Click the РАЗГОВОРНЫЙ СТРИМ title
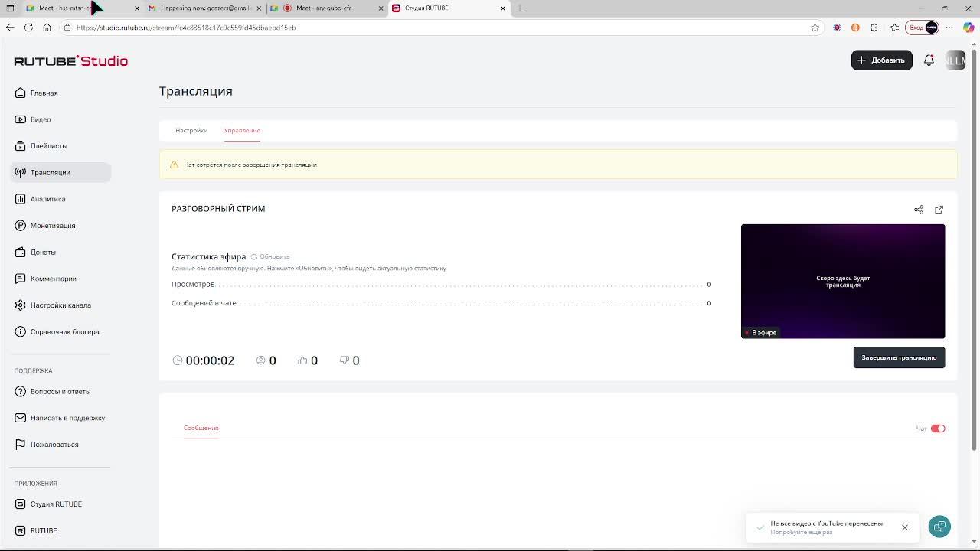Viewport: 980px width, 551px height. pos(218,208)
